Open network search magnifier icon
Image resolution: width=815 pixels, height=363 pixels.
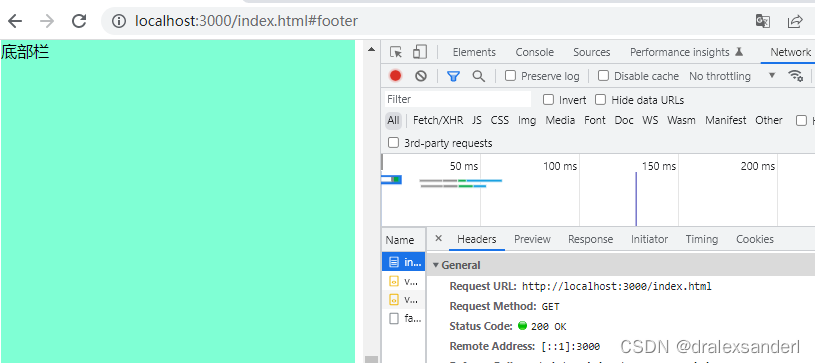click(479, 76)
